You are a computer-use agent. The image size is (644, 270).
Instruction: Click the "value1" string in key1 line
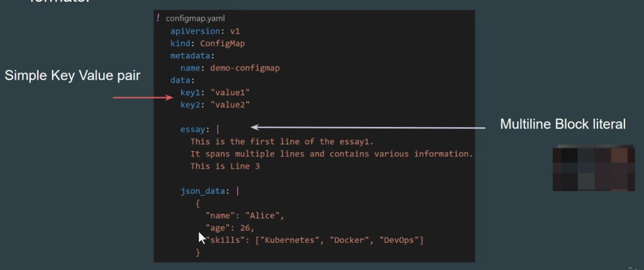231,92
